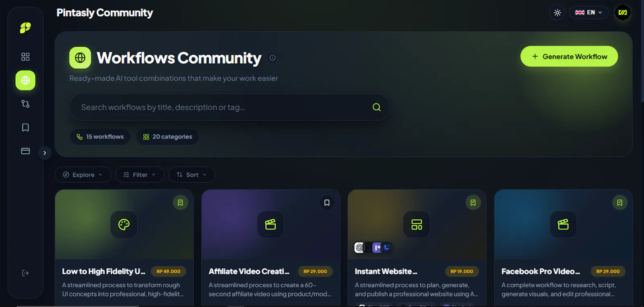
Task: Click palette icon on Low to High Fidelity card
Action: coord(124,225)
